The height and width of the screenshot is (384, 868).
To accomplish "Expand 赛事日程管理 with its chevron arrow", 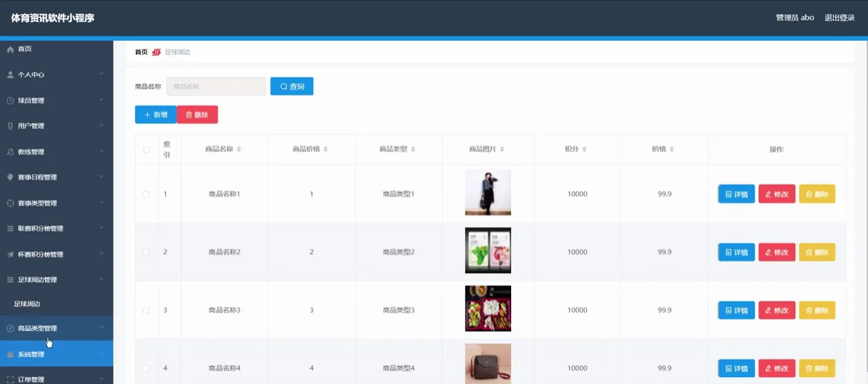I will 101,177.
